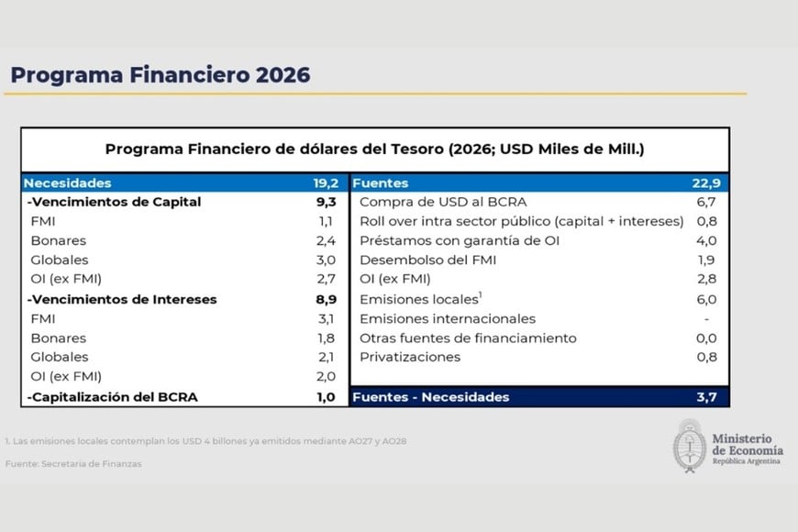Viewport: 798px width, 532px height.
Task: Select the Globales interest value 2,1
Action: pyautogui.click(x=327, y=358)
